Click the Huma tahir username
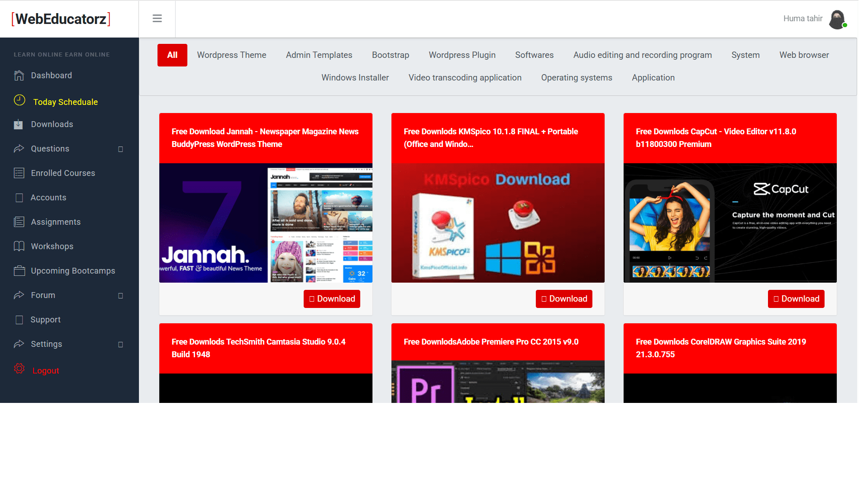This screenshot has width=868, height=492. 803,19
